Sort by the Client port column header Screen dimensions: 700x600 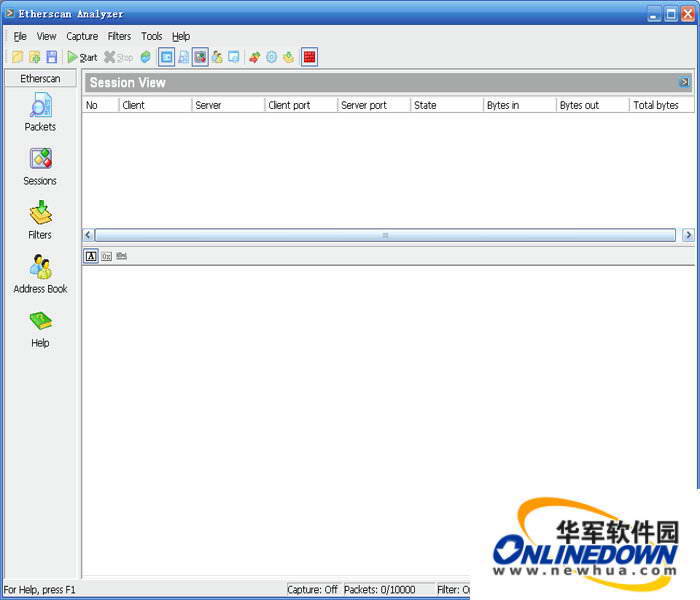pyautogui.click(x=301, y=105)
